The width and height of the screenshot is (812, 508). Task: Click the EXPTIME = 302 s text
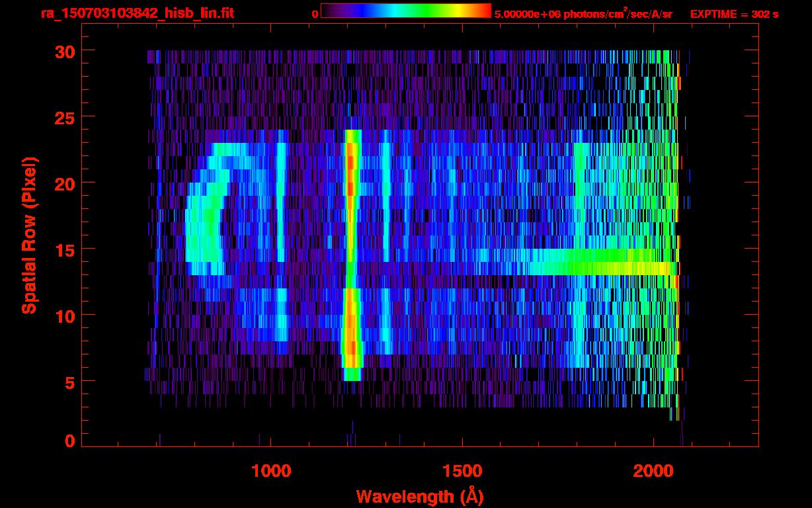734,14
